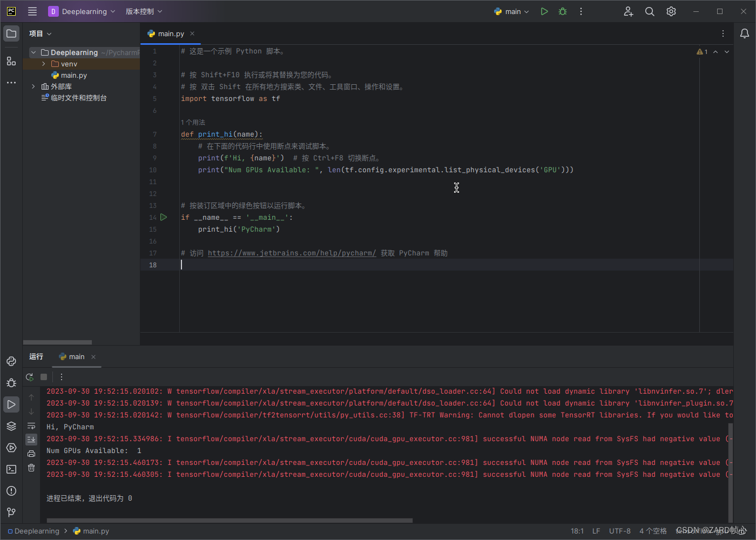Screen dimensions: 756x540
Task: Open the Project view dropdown
Action: 40,33
